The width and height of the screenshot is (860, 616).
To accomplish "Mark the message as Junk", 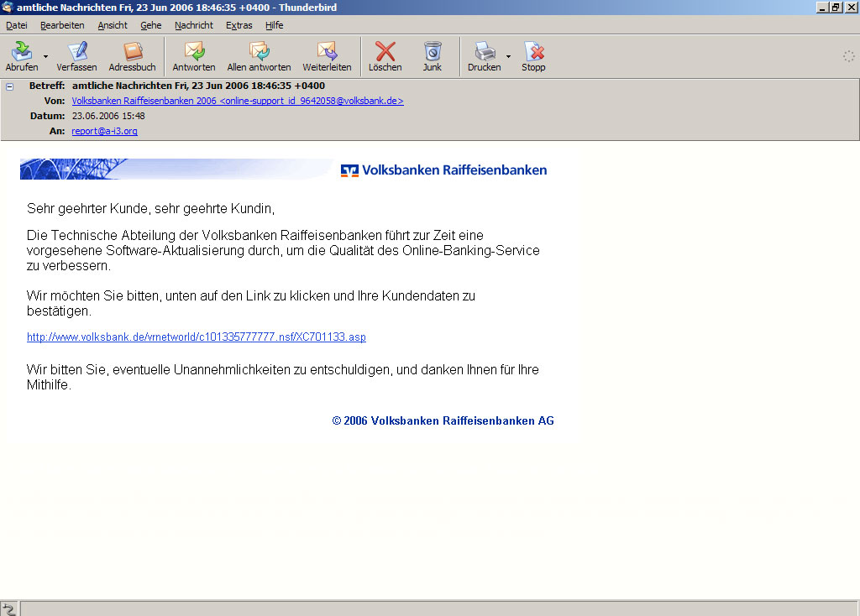I will 433,56.
